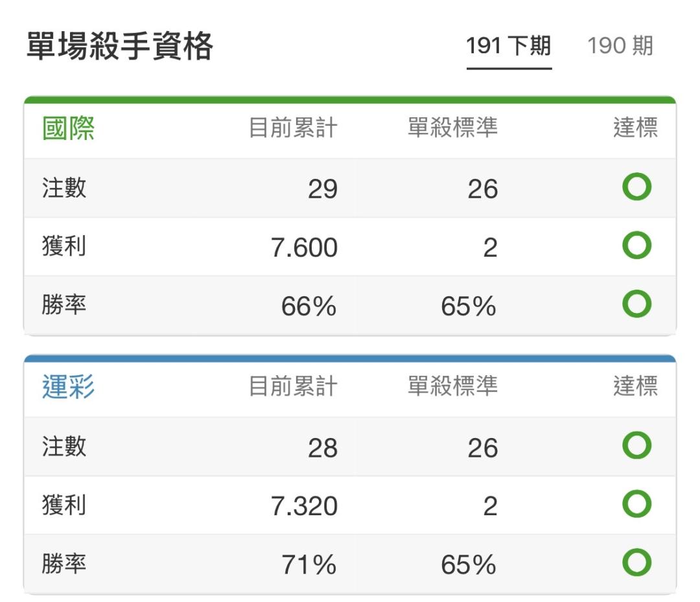
Task: Click the 運彩 注數 count 28
Action: pos(323,448)
